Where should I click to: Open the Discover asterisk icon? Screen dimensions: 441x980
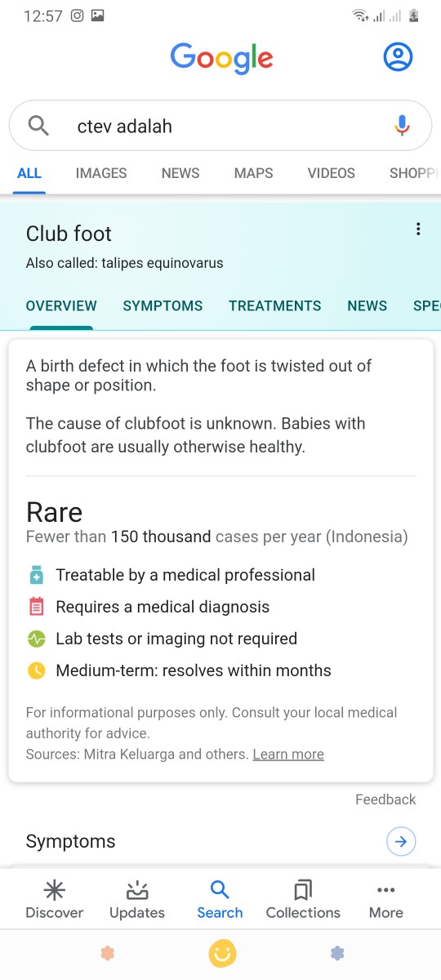pos(55,890)
